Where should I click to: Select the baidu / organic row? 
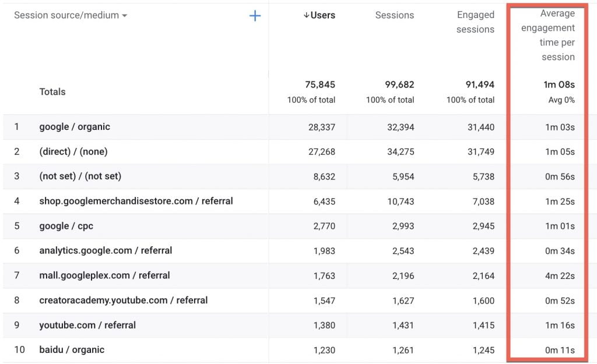tap(72, 350)
